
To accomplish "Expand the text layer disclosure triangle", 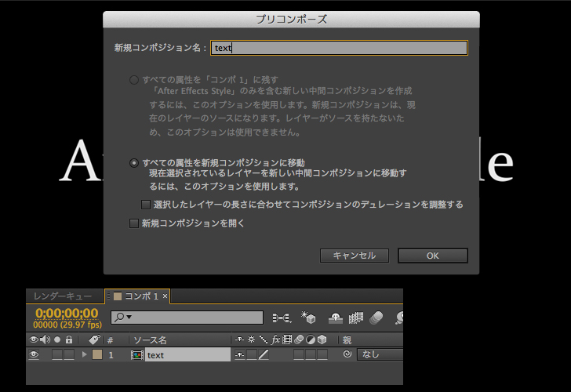I will [x=84, y=355].
